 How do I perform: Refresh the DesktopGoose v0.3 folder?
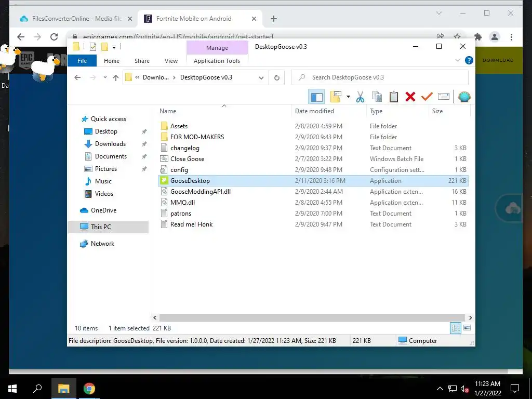[277, 78]
